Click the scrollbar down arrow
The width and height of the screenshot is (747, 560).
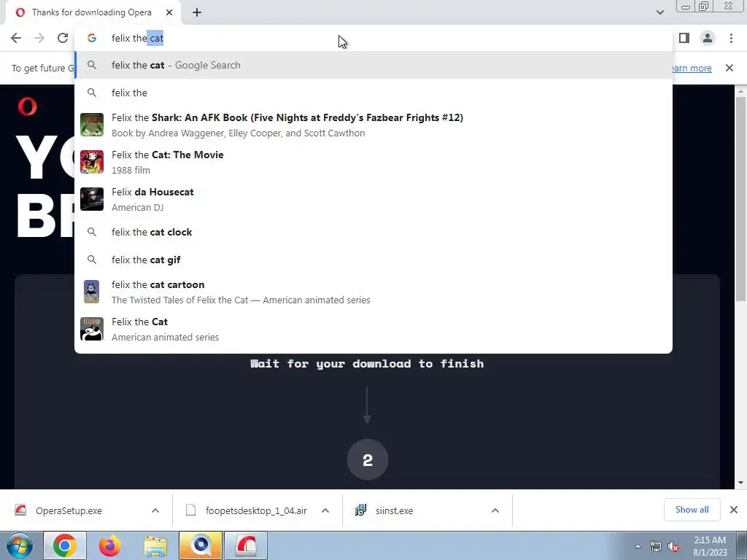[740, 483]
